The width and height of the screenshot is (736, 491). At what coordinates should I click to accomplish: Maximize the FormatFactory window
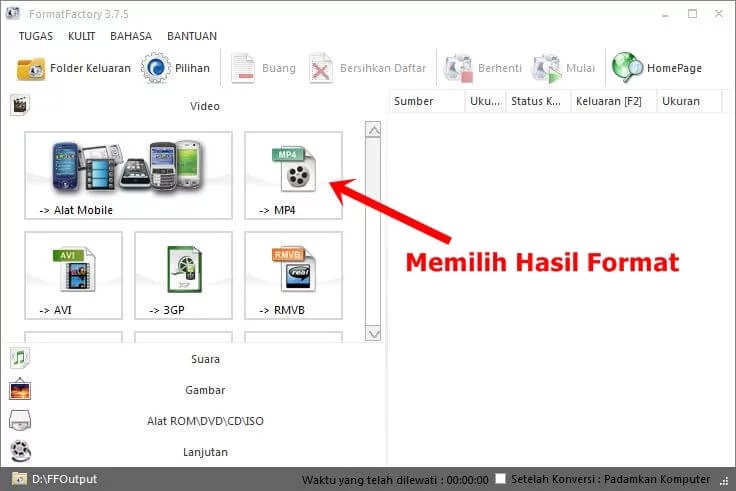pyautogui.click(x=692, y=14)
